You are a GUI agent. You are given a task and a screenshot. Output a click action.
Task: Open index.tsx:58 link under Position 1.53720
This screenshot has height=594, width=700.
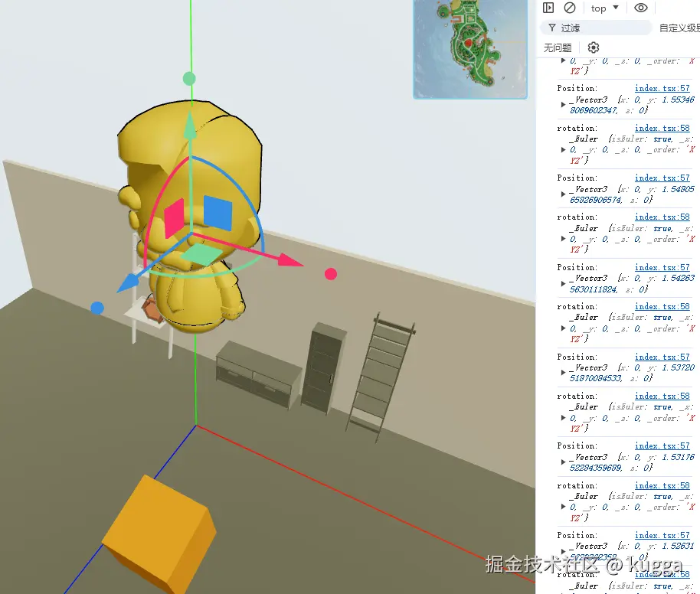tap(662, 397)
